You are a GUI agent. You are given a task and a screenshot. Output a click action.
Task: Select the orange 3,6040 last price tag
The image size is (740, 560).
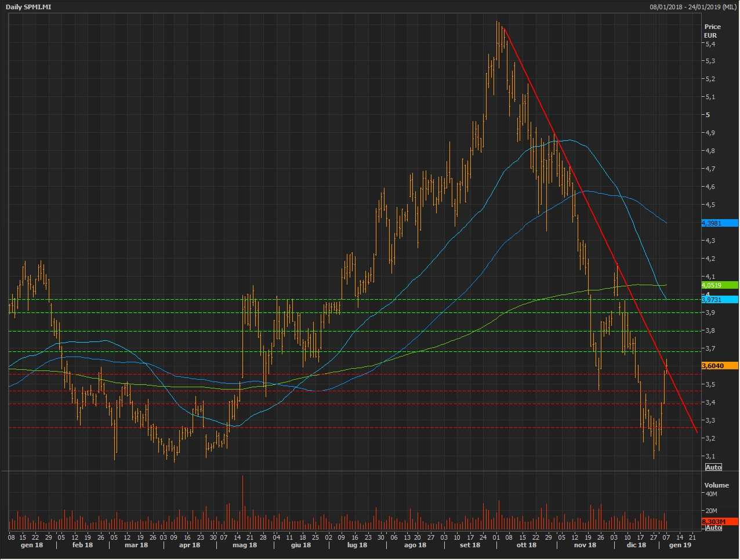click(x=719, y=366)
